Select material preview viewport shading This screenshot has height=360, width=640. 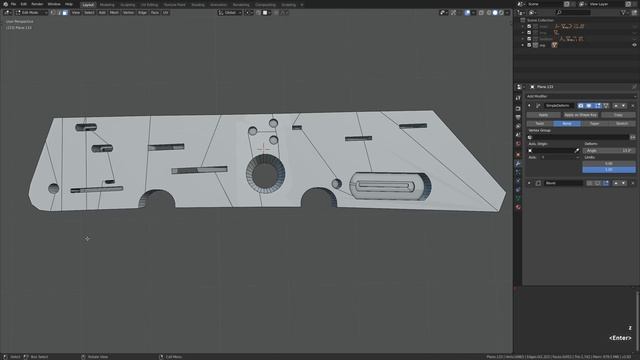(x=501, y=13)
